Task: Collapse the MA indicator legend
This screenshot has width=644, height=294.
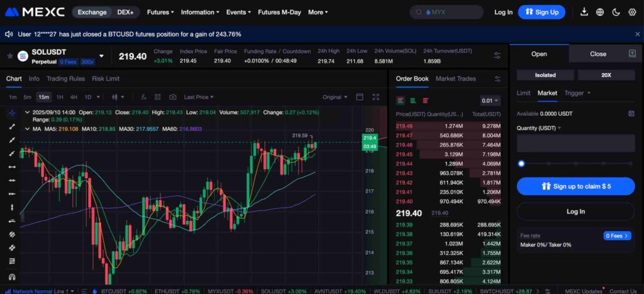Action: (27, 128)
